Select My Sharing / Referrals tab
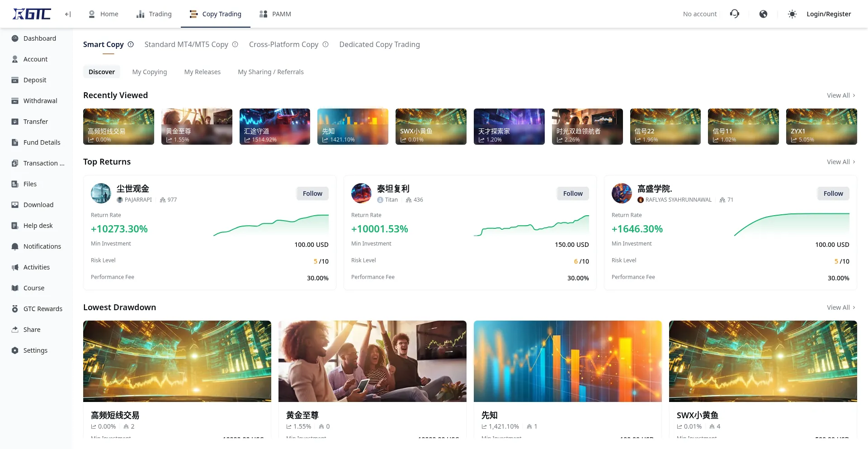The width and height of the screenshot is (868, 449). (x=271, y=72)
